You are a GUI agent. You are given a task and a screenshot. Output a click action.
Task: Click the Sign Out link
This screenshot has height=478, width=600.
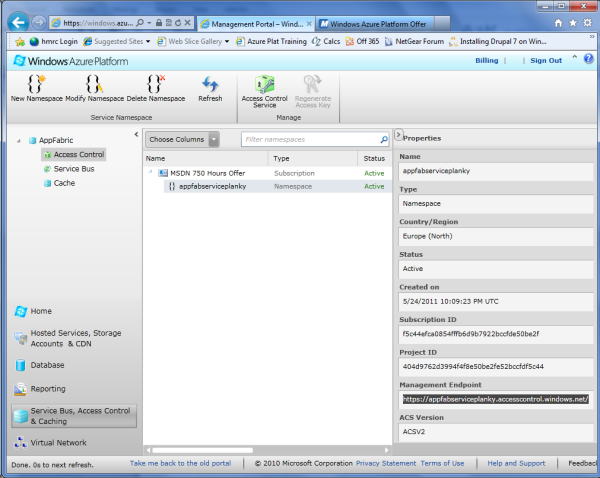[546, 60]
